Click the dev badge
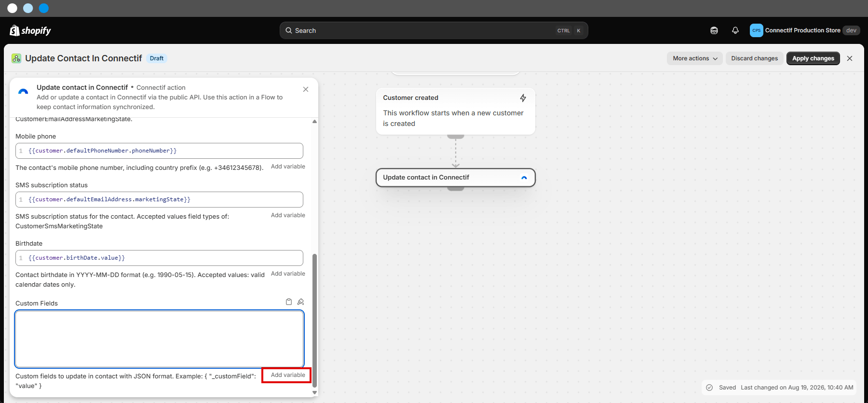Image resolution: width=868 pixels, height=403 pixels. [x=851, y=30]
